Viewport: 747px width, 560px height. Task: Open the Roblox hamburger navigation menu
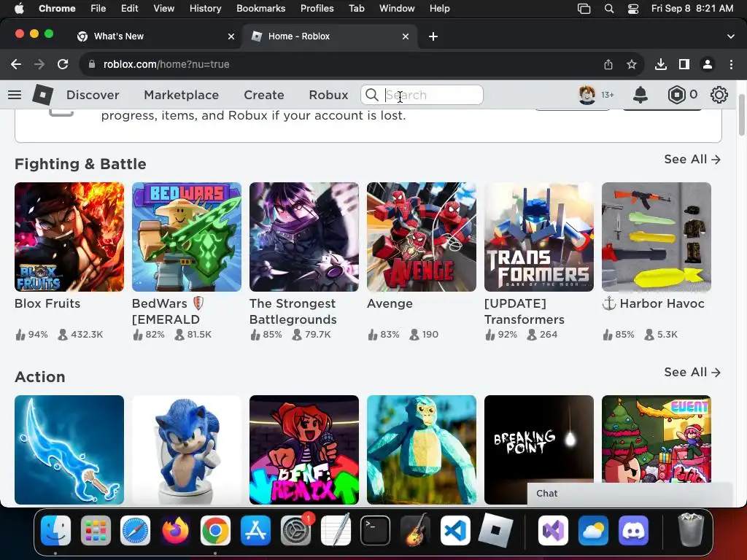click(x=15, y=95)
